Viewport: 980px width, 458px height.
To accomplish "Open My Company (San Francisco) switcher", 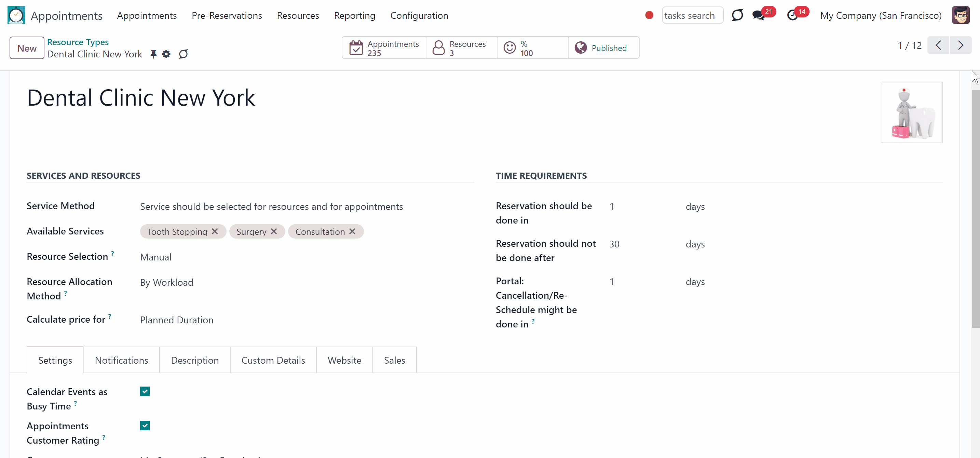I will 881,15.
